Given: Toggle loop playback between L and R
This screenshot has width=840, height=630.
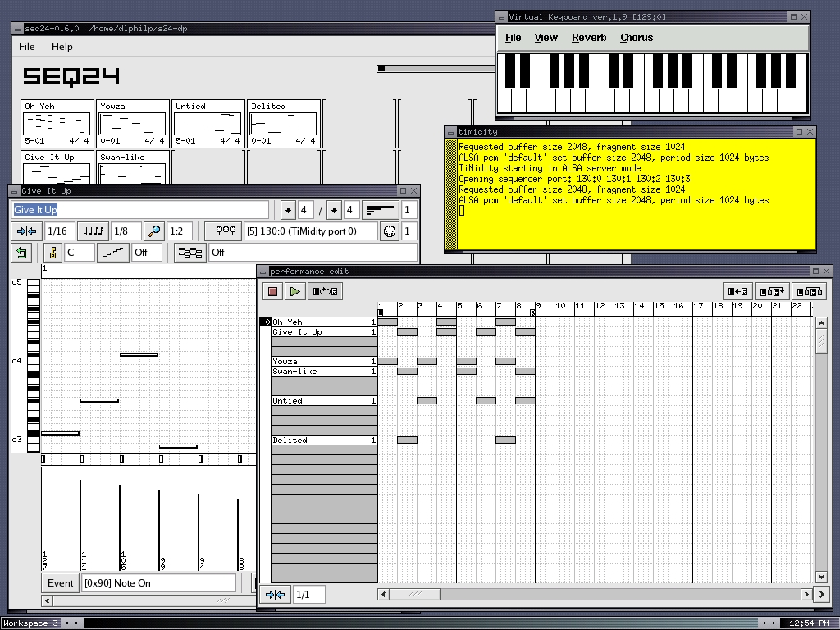Looking at the screenshot, I should point(324,291).
